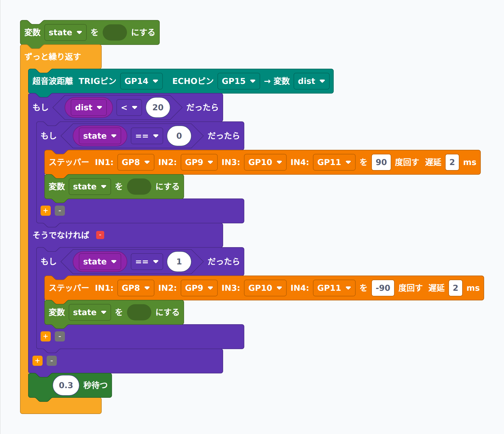This screenshot has width=504, height=434.
Task: Open IN3 GP10 dropdown in 90-degree stepper block
Action: click(x=265, y=162)
